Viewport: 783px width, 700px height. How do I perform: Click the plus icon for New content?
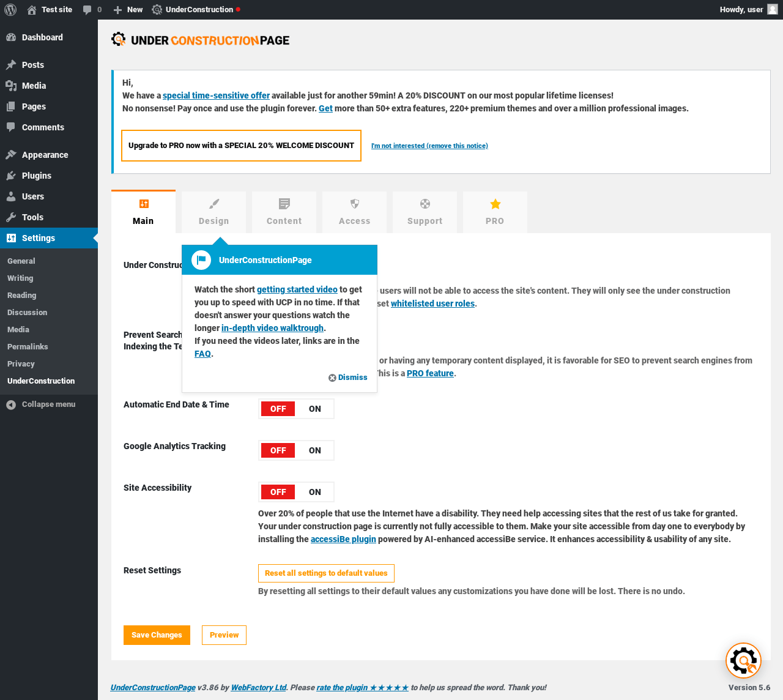click(x=118, y=10)
